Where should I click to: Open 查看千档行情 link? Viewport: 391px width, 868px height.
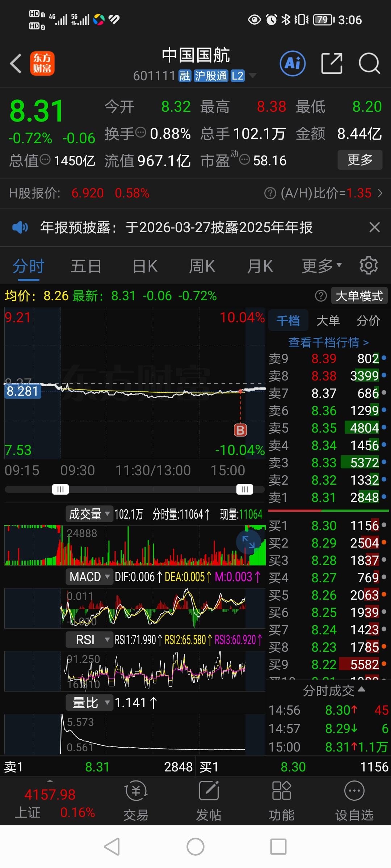(x=328, y=342)
